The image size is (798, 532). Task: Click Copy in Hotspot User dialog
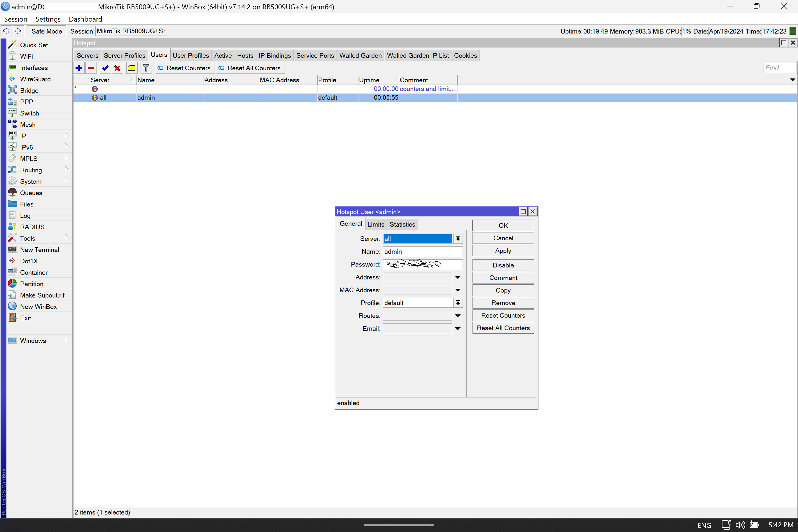point(503,290)
